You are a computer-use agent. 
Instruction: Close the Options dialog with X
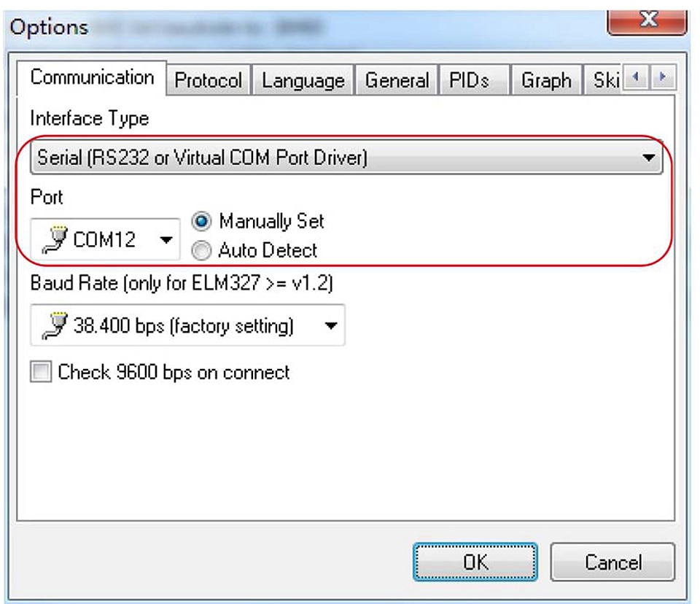click(x=647, y=20)
